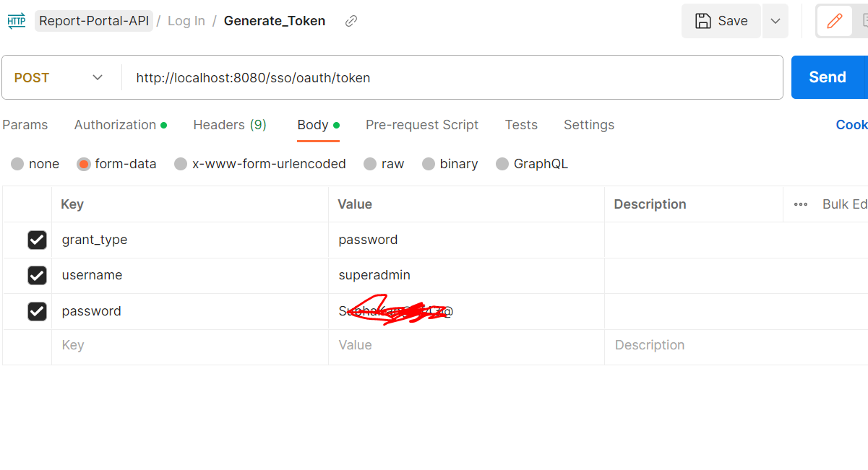The image size is (868, 470).
Task: Open the Tests tab
Action: (x=521, y=125)
